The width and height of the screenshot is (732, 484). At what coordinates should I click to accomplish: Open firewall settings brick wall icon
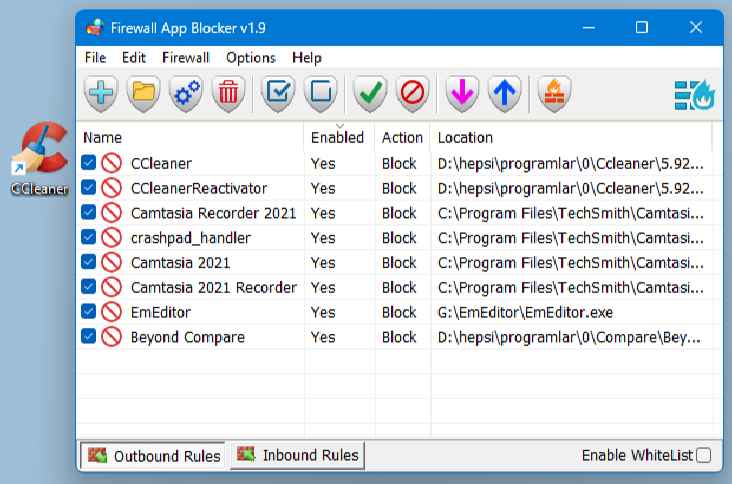(553, 94)
